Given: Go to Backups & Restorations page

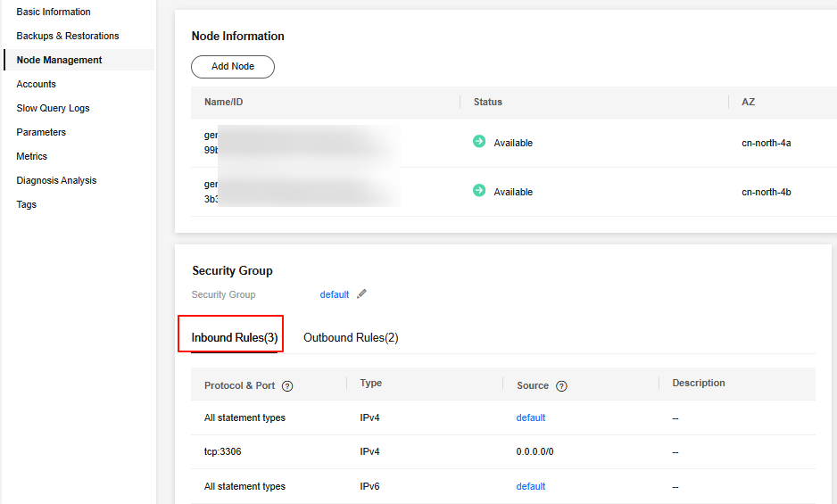Looking at the screenshot, I should tap(68, 36).
